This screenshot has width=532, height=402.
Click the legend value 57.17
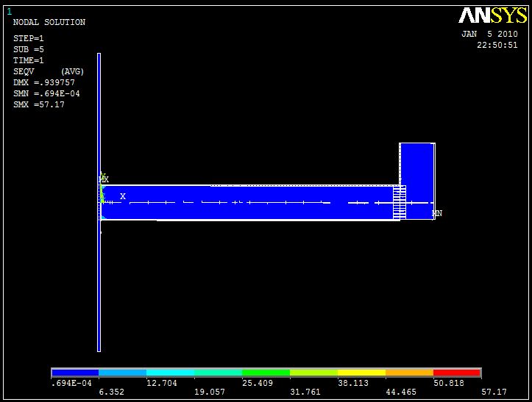pos(494,392)
